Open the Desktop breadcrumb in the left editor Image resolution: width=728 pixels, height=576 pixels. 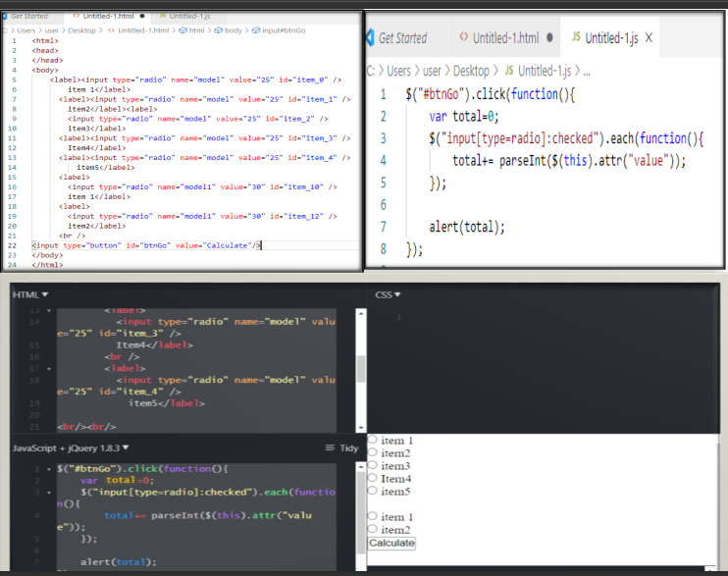[x=81, y=30]
